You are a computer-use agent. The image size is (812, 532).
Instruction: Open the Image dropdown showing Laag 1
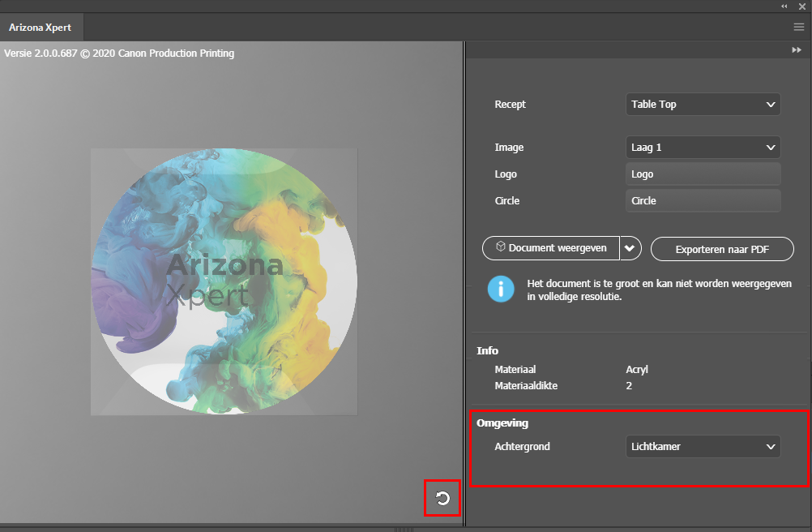703,147
